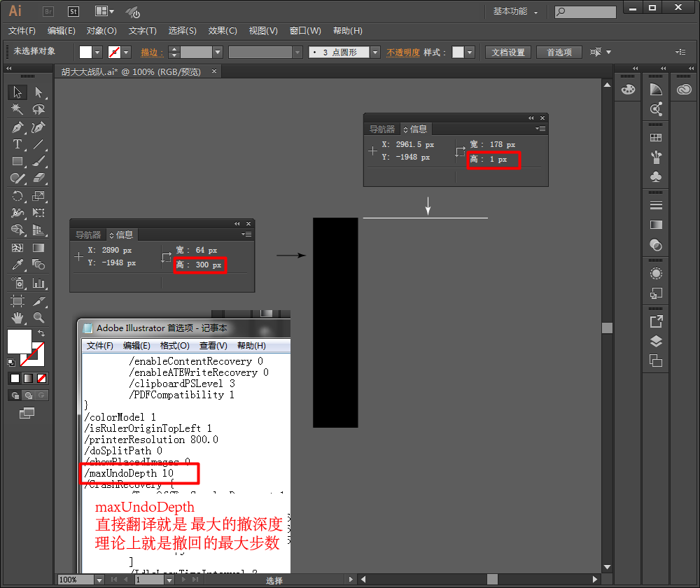Open the Symbols panel club icon
Image resolution: width=700 pixels, height=588 pixels.
point(656,177)
